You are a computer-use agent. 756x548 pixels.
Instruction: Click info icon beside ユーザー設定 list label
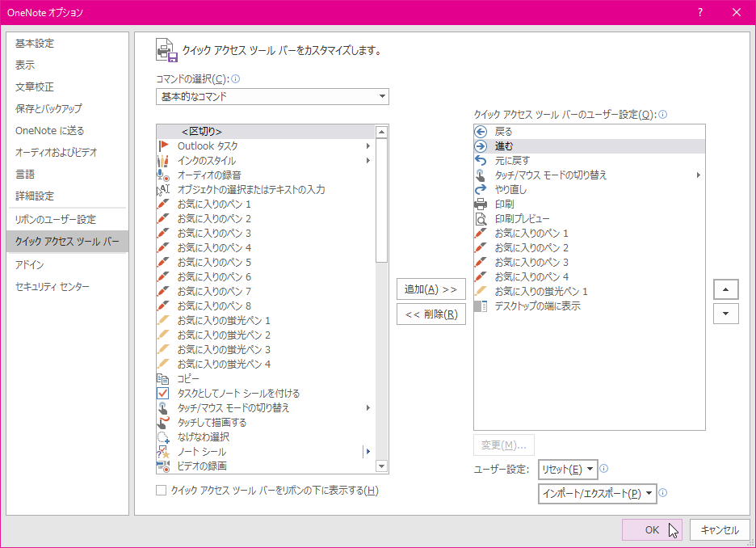pyautogui.click(x=663, y=114)
